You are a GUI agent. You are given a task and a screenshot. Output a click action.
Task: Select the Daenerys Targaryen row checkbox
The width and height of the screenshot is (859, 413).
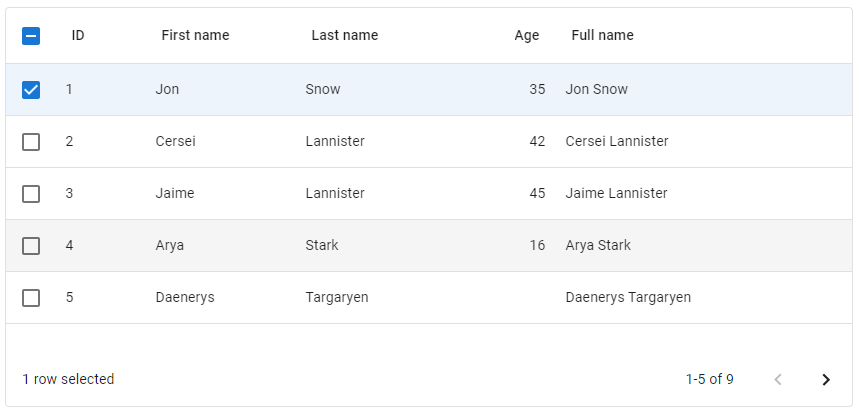coord(31,298)
